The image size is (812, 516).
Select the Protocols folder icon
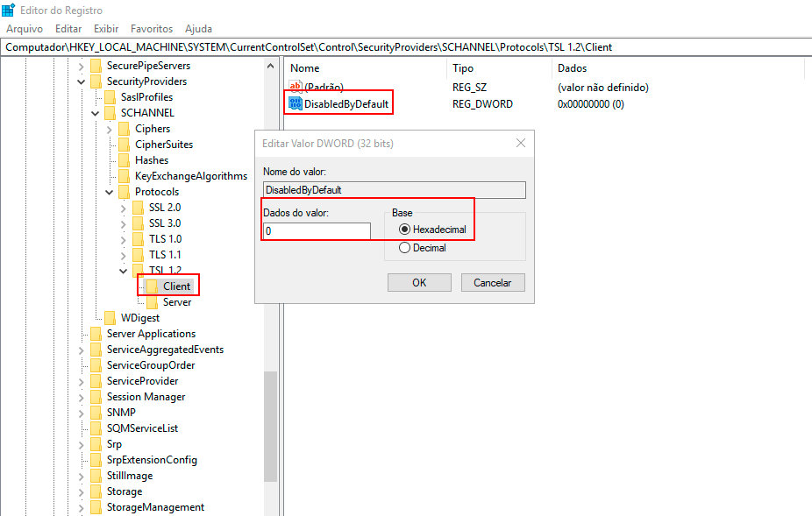point(124,192)
